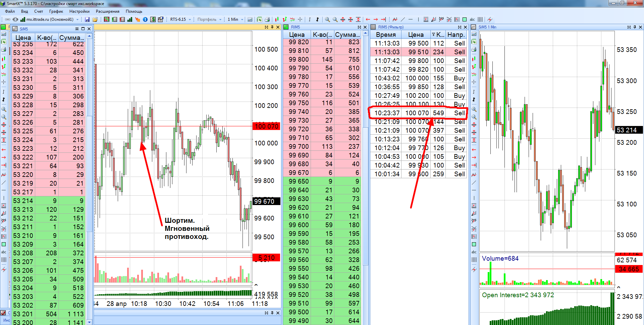Open the Файл menu

click(x=10, y=11)
